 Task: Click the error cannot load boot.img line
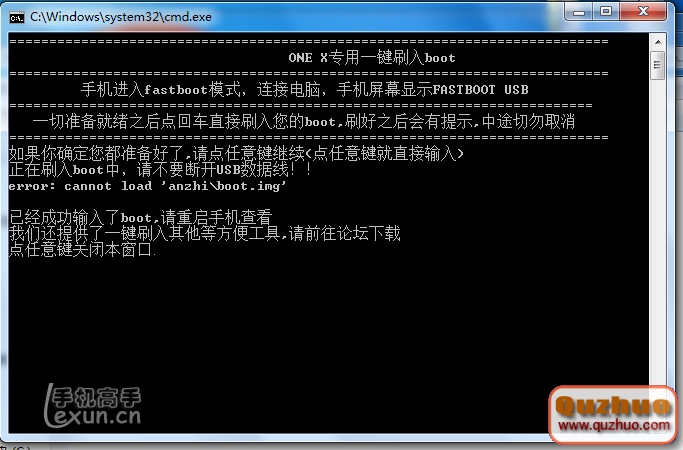(x=148, y=186)
